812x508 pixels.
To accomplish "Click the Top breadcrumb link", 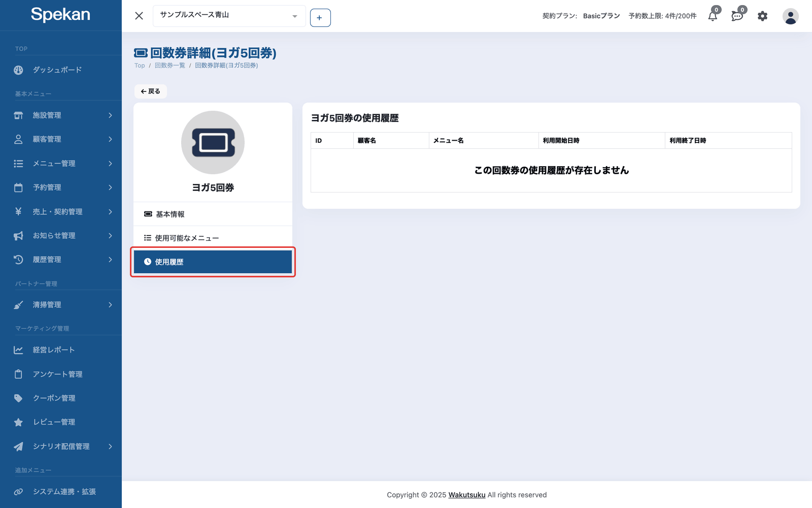I will point(140,66).
